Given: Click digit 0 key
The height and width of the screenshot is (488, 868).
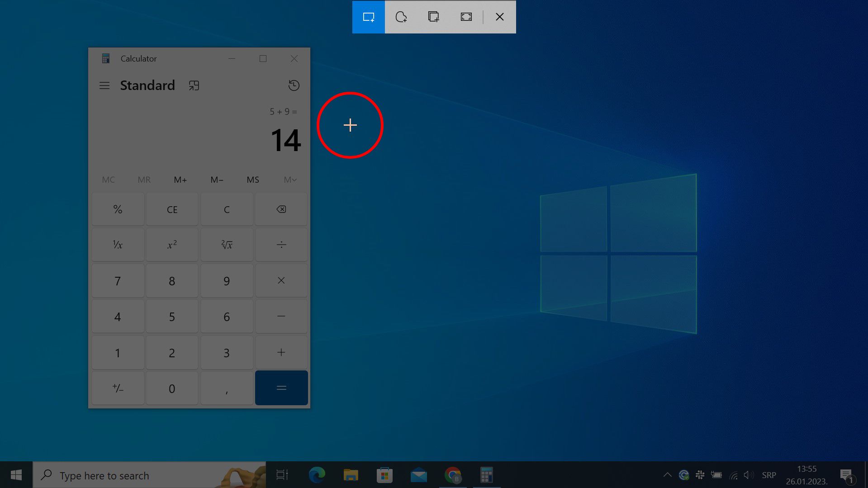Looking at the screenshot, I should pos(172,388).
